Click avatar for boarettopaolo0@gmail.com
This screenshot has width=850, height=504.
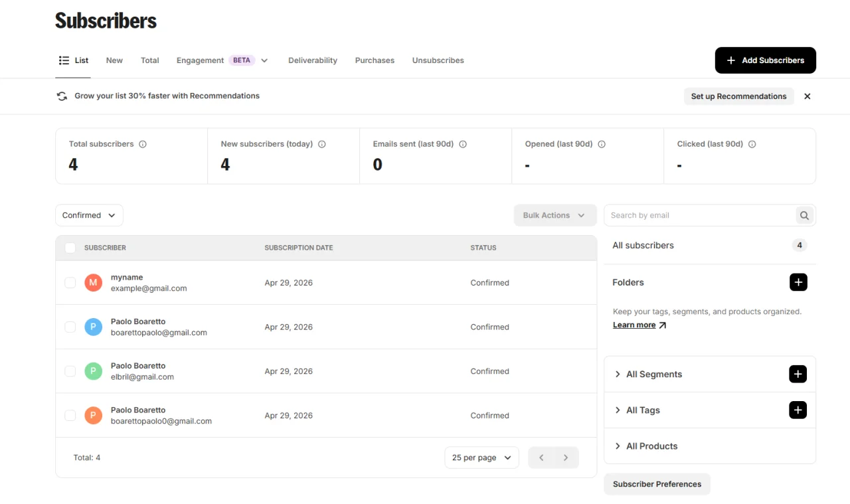point(93,416)
